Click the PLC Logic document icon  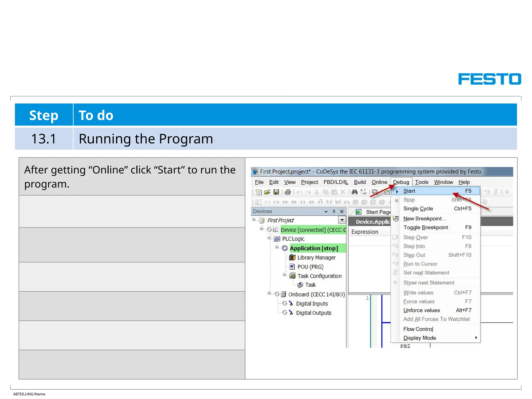click(277, 239)
